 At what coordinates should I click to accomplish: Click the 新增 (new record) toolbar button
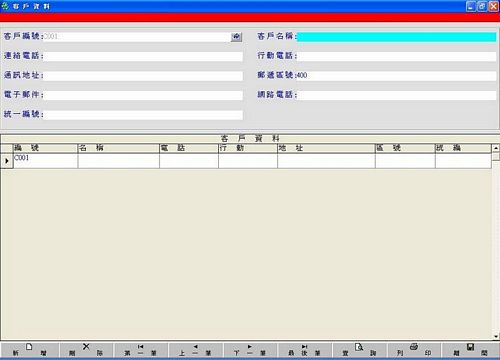point(29,350)
